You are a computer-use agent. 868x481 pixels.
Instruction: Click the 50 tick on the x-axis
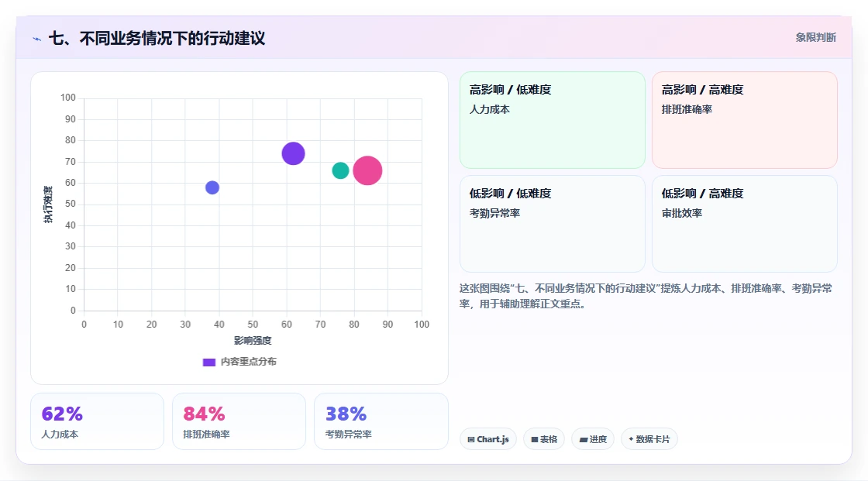(x=253, y=325)
